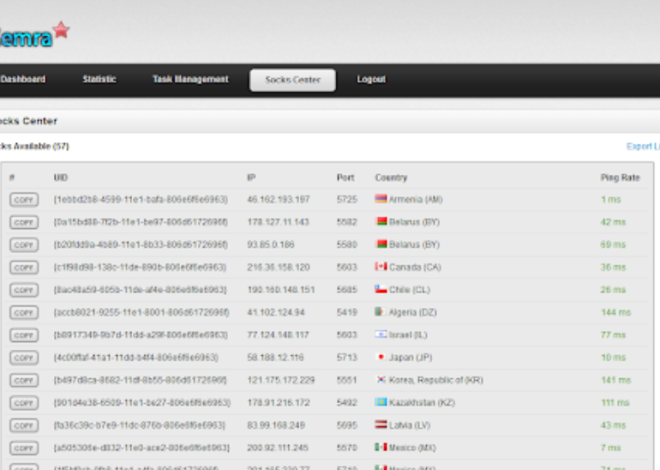The height and width of the screenshot is (470, 660).
Task: Click country name Kazakhstan (KZ)
Action: tap(422, 403)
